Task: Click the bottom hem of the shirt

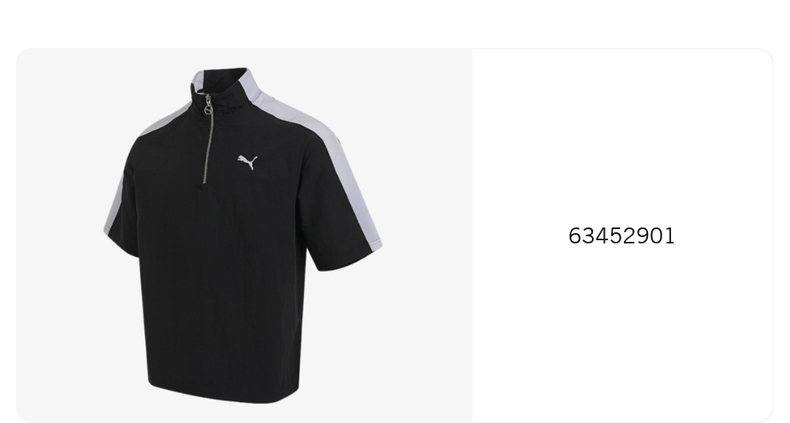Action: 224,393
